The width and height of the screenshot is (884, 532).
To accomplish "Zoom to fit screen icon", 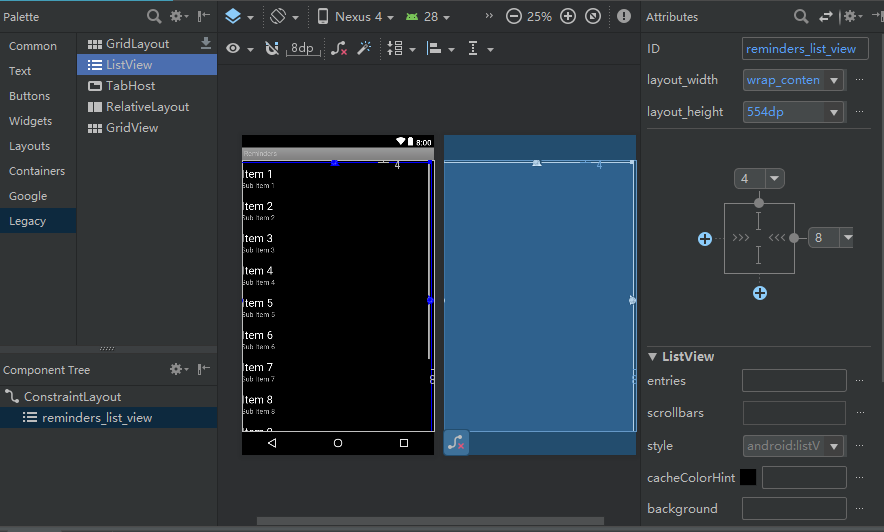I will click(593, 16).
